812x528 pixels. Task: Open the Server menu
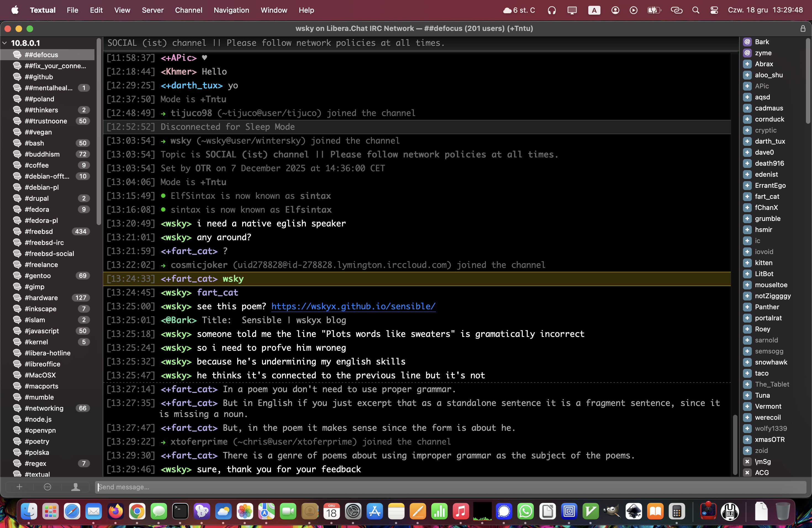(x=152, y=10)
